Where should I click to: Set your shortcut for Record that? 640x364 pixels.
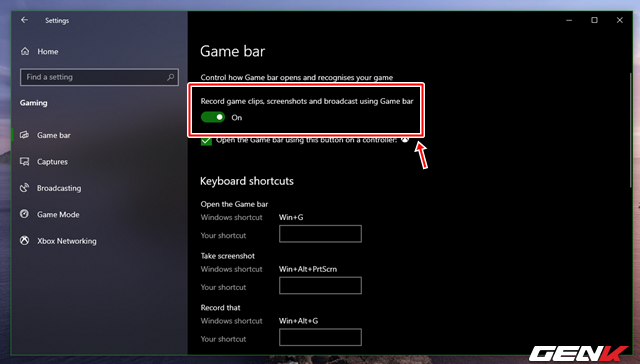pyautogui.click(x=320, y=337)
